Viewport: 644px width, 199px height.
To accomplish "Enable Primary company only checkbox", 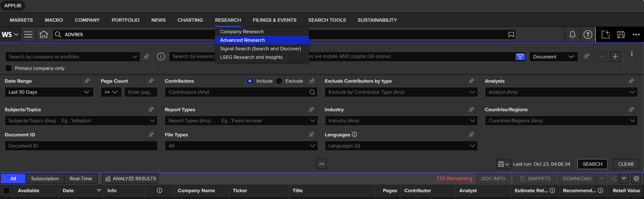I will [9, 68].
